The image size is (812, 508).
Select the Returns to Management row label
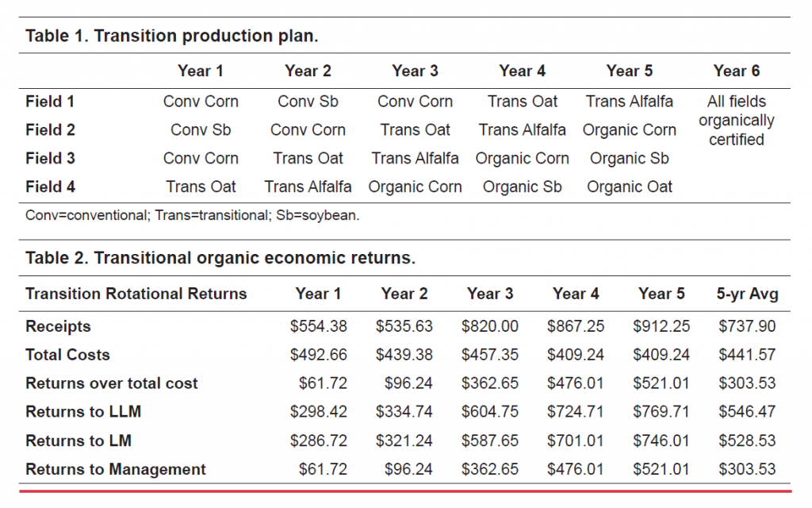point(116,469)
